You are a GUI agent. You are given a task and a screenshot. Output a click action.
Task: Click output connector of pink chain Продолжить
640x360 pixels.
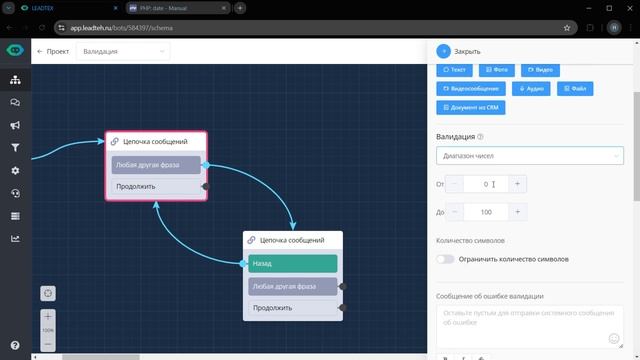(x=206, y=187)
